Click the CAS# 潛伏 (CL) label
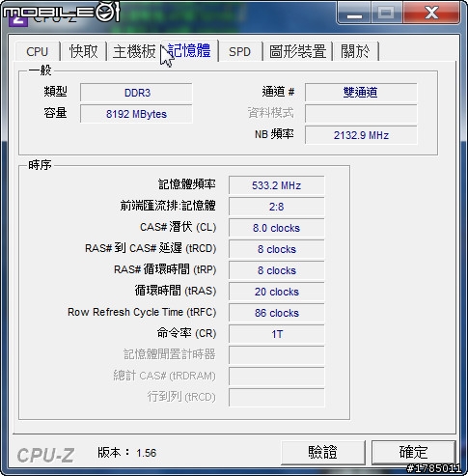468x476 pixels. [178, 227]
